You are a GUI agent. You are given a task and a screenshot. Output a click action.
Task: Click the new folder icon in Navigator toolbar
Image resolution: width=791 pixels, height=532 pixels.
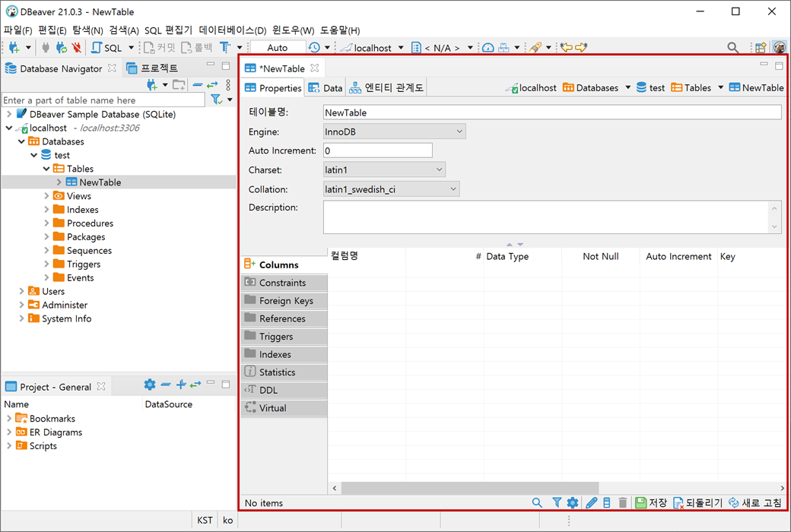tap(179, 84)
